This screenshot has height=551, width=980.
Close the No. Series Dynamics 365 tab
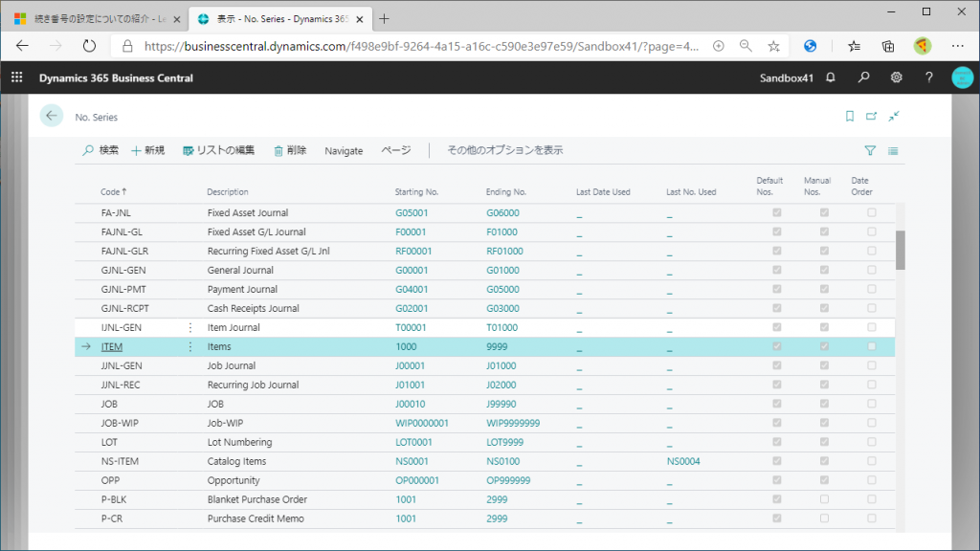point(360,19)
